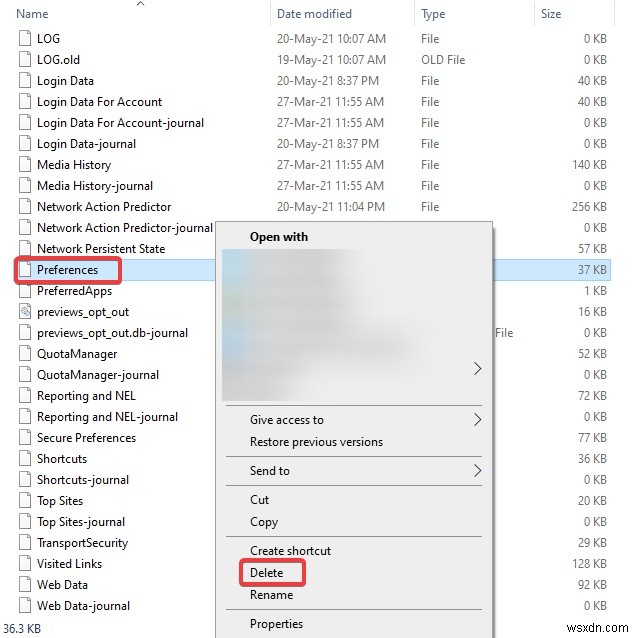
Task: Sort by the Type column header
Action: [x=433, y=14]
